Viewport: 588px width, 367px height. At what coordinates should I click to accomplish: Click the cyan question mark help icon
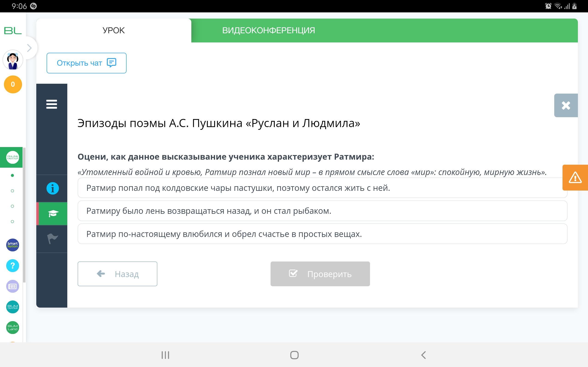point(13,266)
